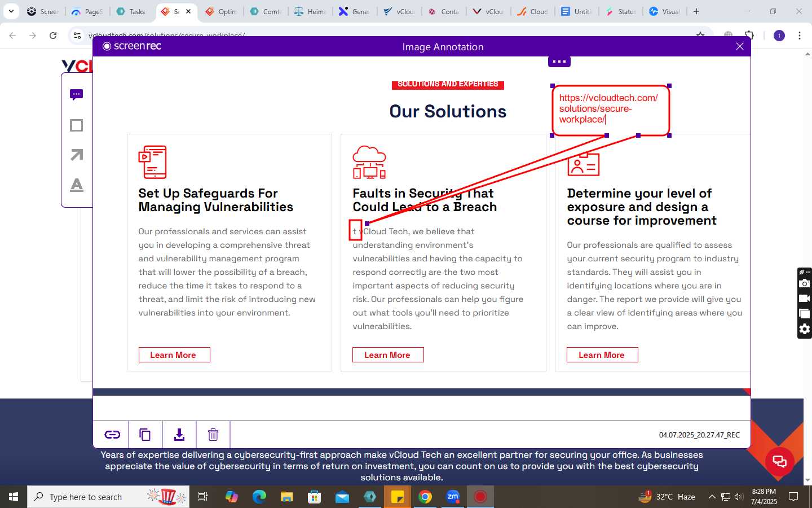Select the arrow annotation tool
This screenshot has width=812, height=508.
click(x=77, y=155)
